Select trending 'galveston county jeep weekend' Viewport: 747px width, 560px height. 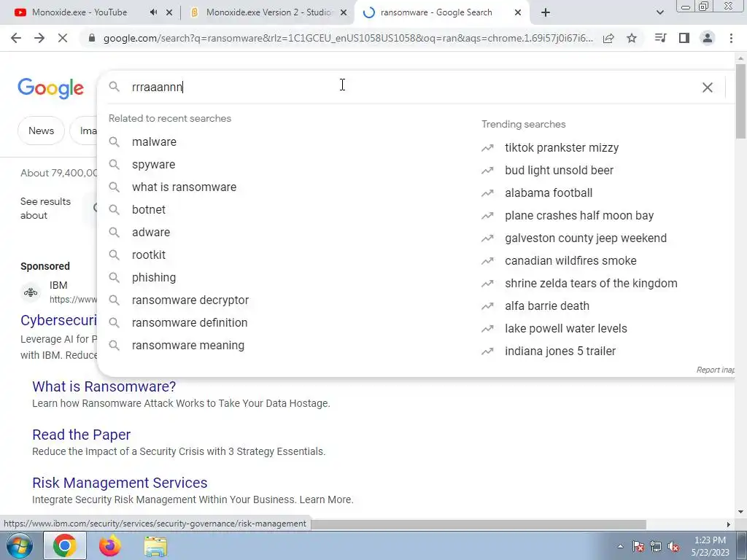click(x=586, y=238)
